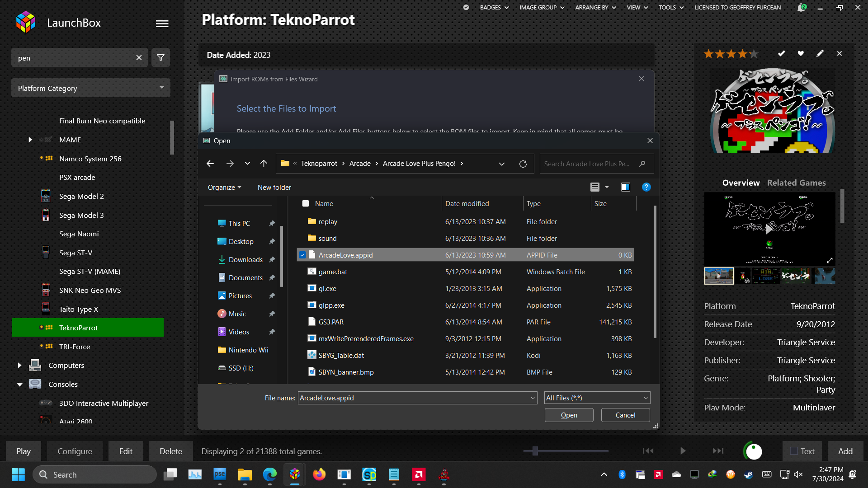Open the IMAGE GROUP menu

point(542,7)
